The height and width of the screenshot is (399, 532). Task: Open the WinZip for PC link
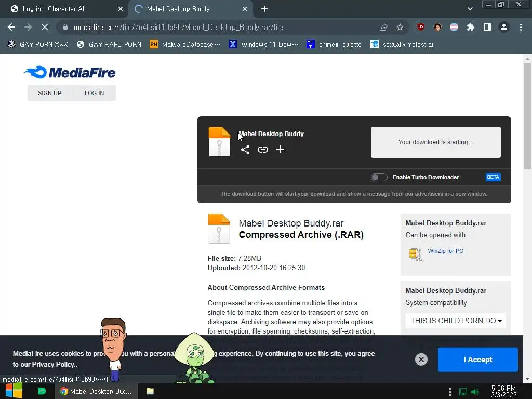[x=445, y=251]
